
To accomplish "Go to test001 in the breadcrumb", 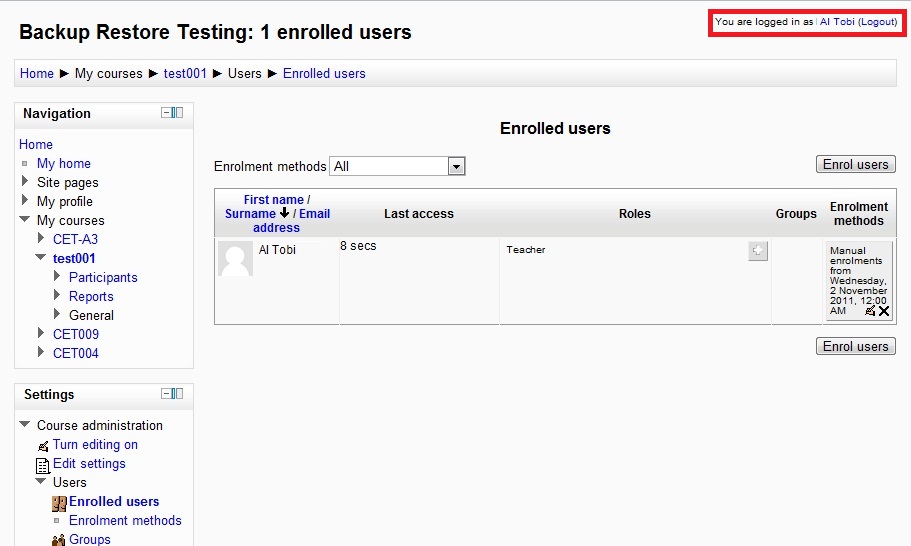I will [185, 73].
